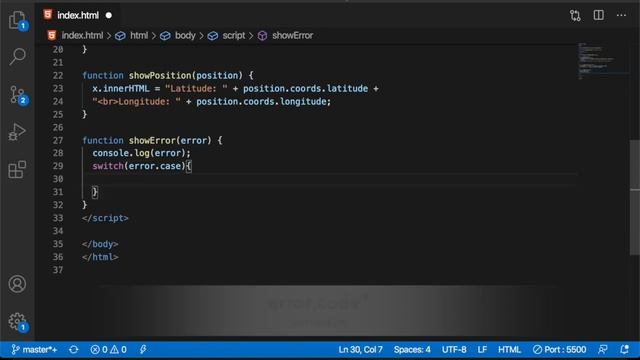Place cursor on showError function name
This screenshot has width=640, height=360.
[x=152, y=140]
